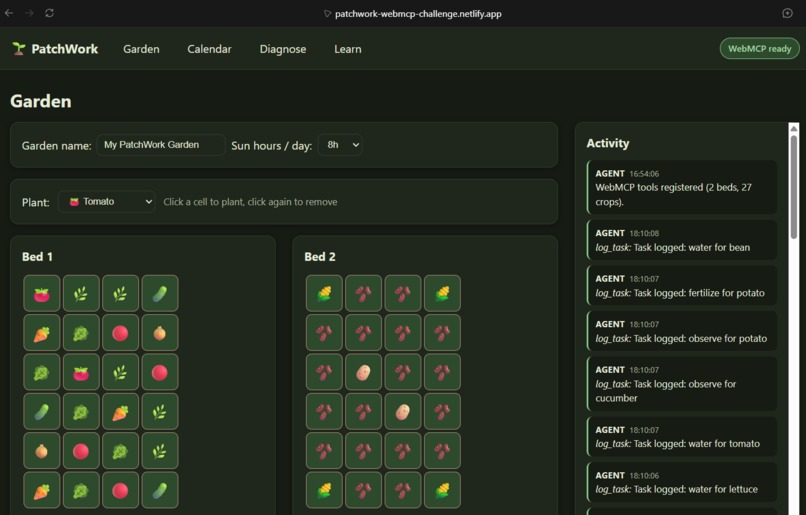Viewport: 806px width, 515px height.
Task: Open the Sun hours per day dropdown
Action: click(x=340, y=145)
